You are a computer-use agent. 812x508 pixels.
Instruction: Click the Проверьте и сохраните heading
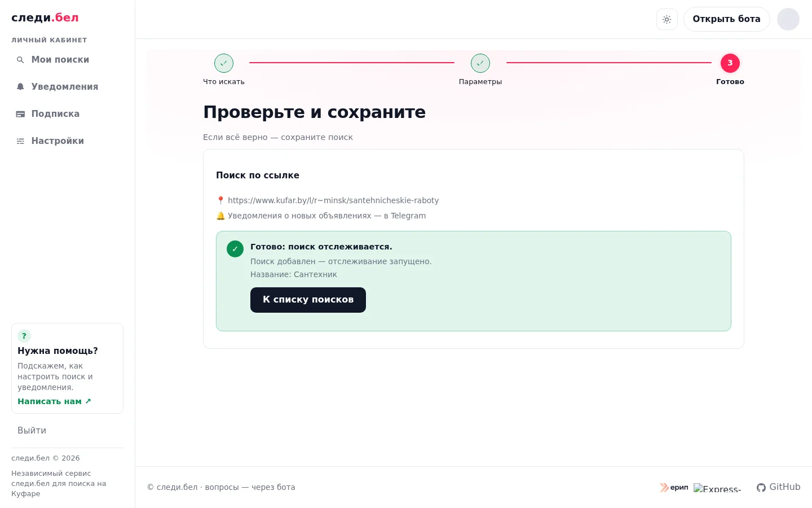315,112
